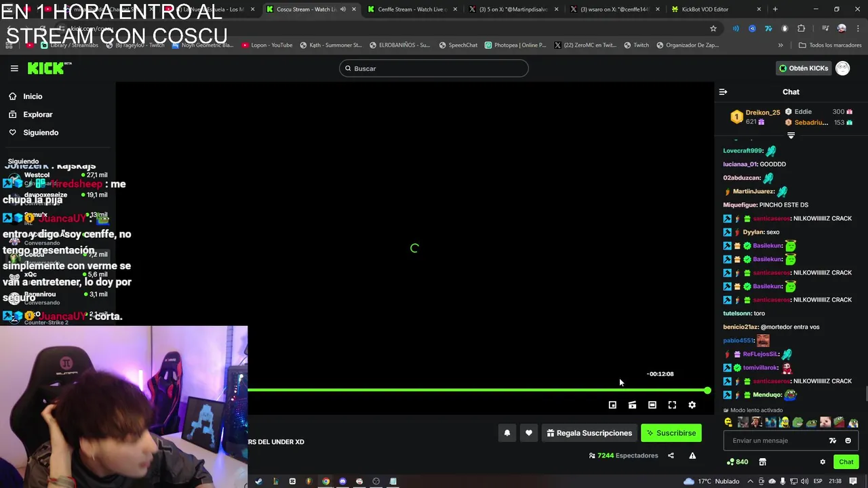This screenshot has width=868, height=488.
Task: Open Lopon - YouTube bookmark
Action: click(267, 45)
